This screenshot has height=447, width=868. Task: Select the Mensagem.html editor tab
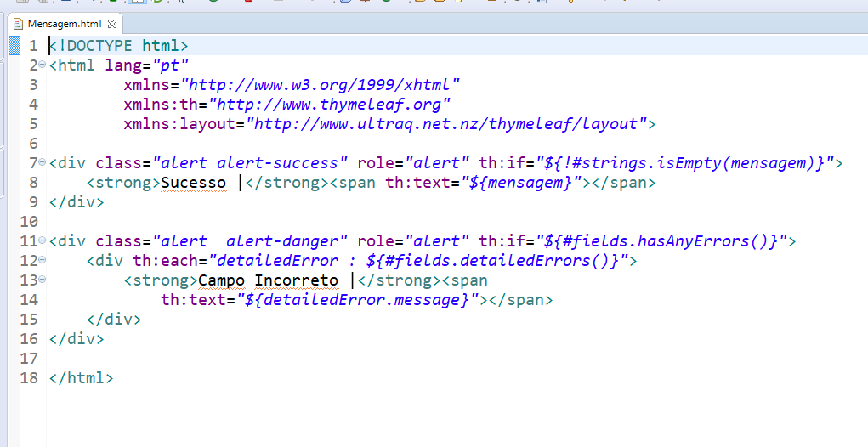[x=65, y=24]
